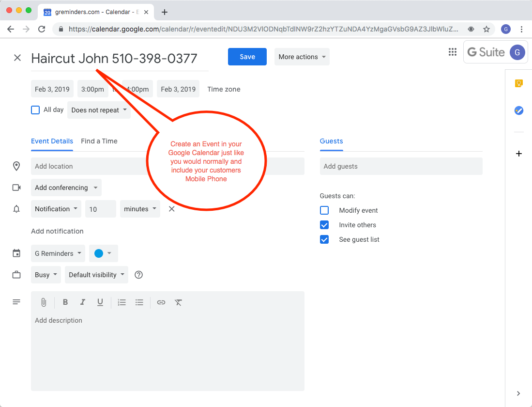Open the Google apps grid

pyautogui.click(x=452, y=52)
